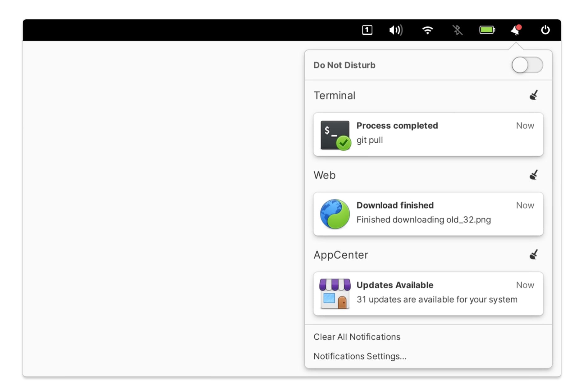
Task: Click the Do Not Disturb label
Action: tap(344, 65)
